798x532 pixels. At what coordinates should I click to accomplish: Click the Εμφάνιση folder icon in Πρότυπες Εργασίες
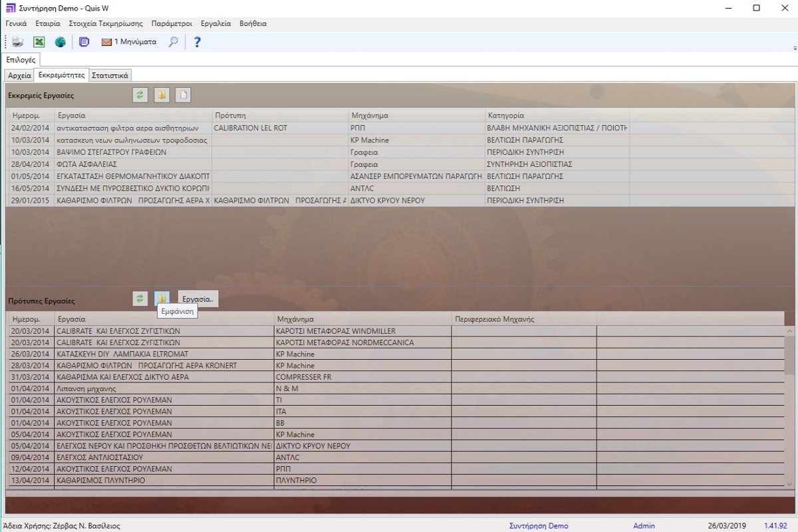162,299
